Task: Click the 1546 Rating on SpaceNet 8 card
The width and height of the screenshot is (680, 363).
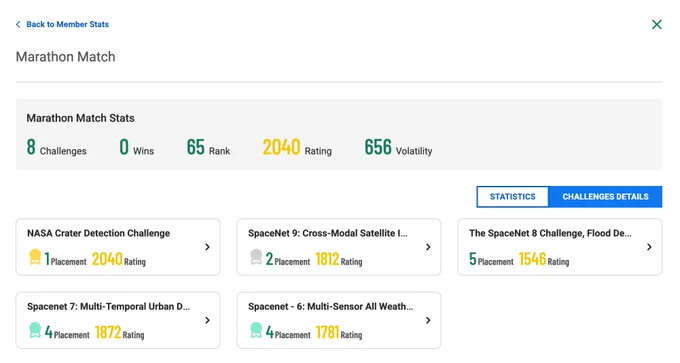Action: 544,259
